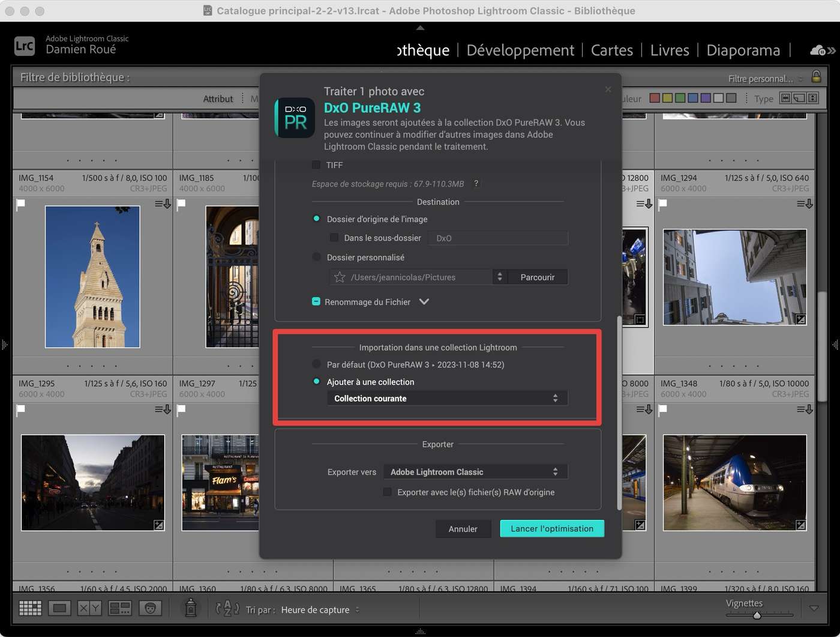Toggle Renommage du Fichier checkbox
This screenshot has width=840, height=637.
pos(316,301)
